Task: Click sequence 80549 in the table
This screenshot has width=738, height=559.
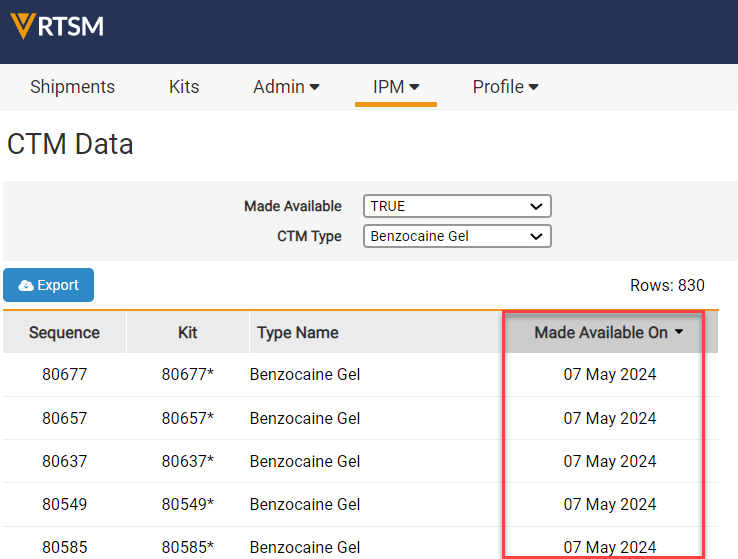Action: click(64, 504)
